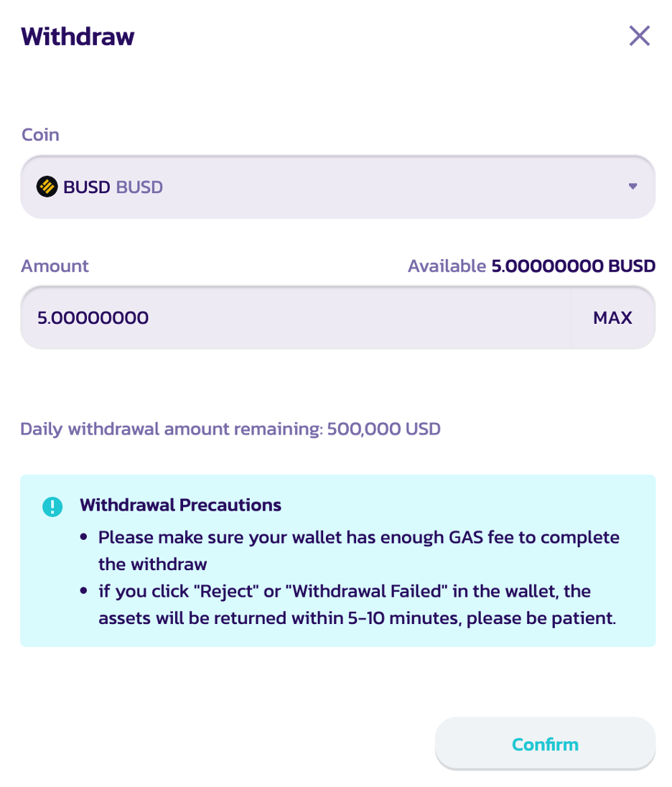Click the 5.00000000 value in Amount field
The width and height of the screenshot is (672, 787).
tap(93, 317)
